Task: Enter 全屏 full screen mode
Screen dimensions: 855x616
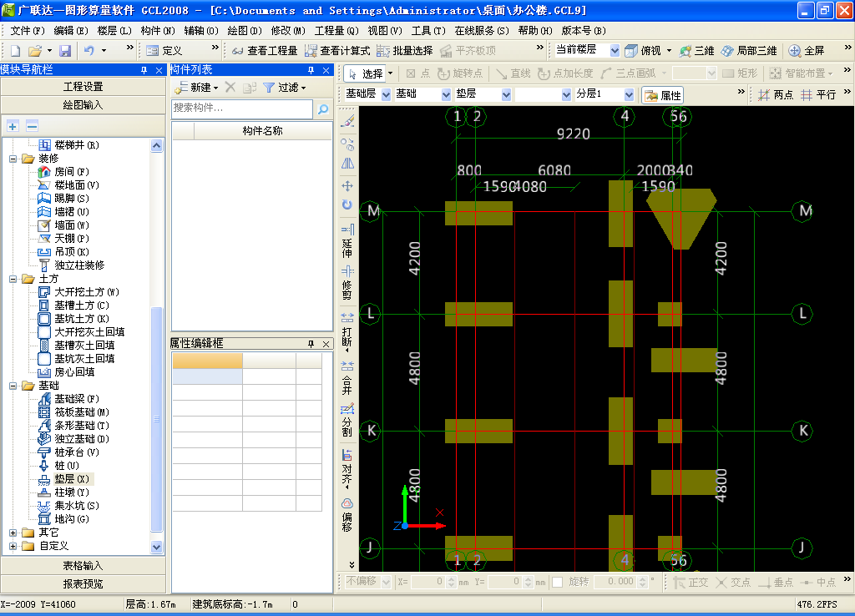Action: [807, 51]
